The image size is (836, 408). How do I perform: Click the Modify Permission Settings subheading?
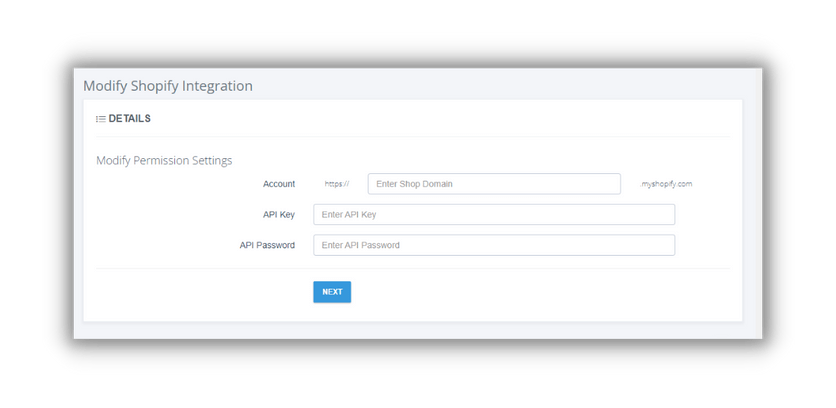[164, 161]
